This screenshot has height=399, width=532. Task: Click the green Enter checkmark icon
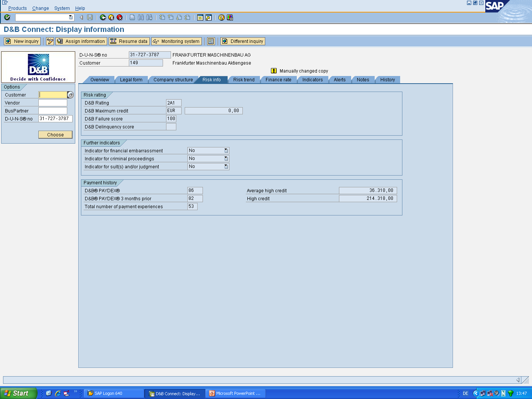click(x=7, y=17)
